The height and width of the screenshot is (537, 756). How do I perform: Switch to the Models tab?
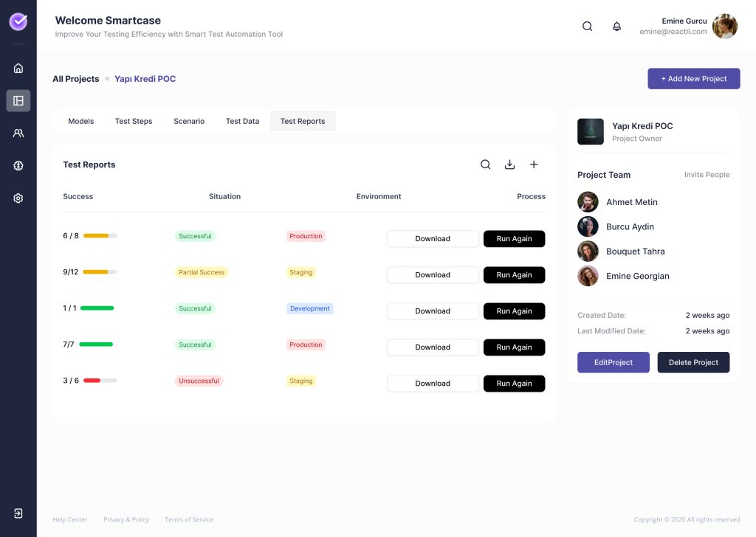pos(80,121)
